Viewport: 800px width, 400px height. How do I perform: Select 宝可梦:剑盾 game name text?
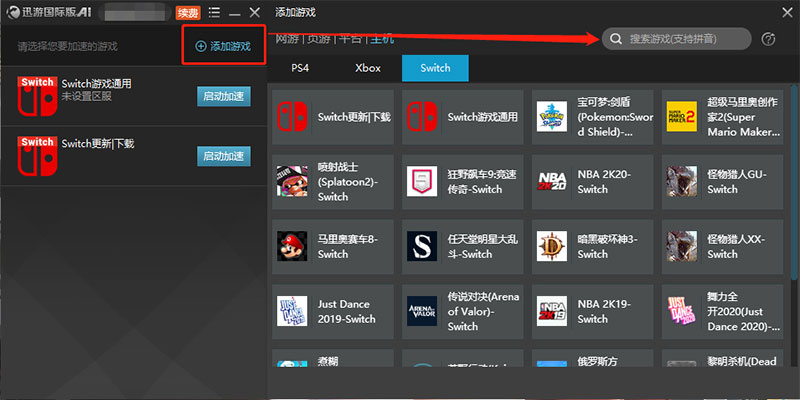(x=615, y=117)
